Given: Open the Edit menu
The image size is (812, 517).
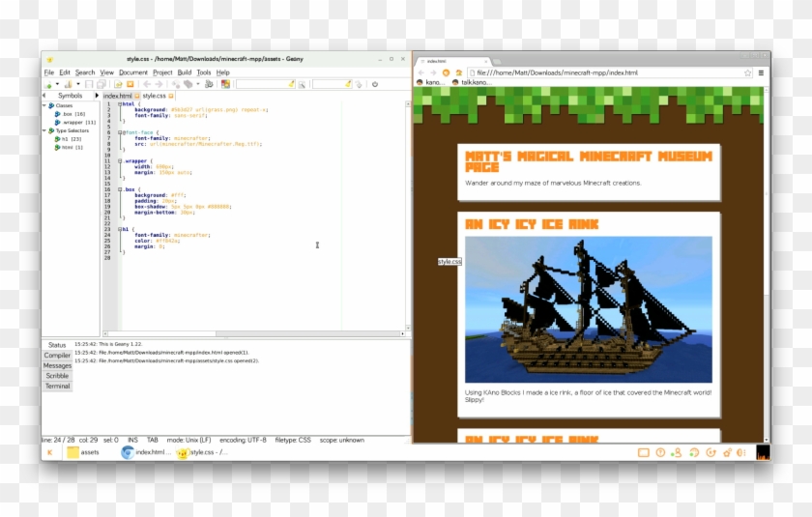Looking at the screenshot, I should pos(65,72).
